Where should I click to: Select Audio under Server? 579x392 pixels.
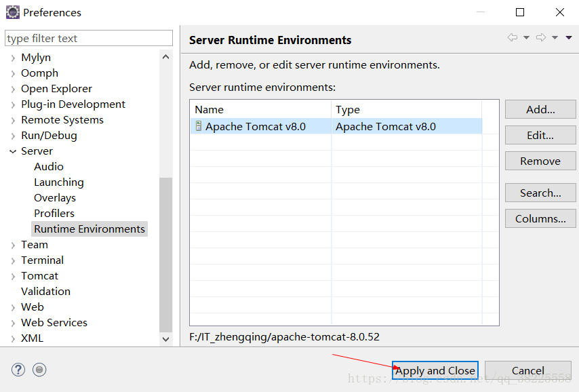point(49,167)
